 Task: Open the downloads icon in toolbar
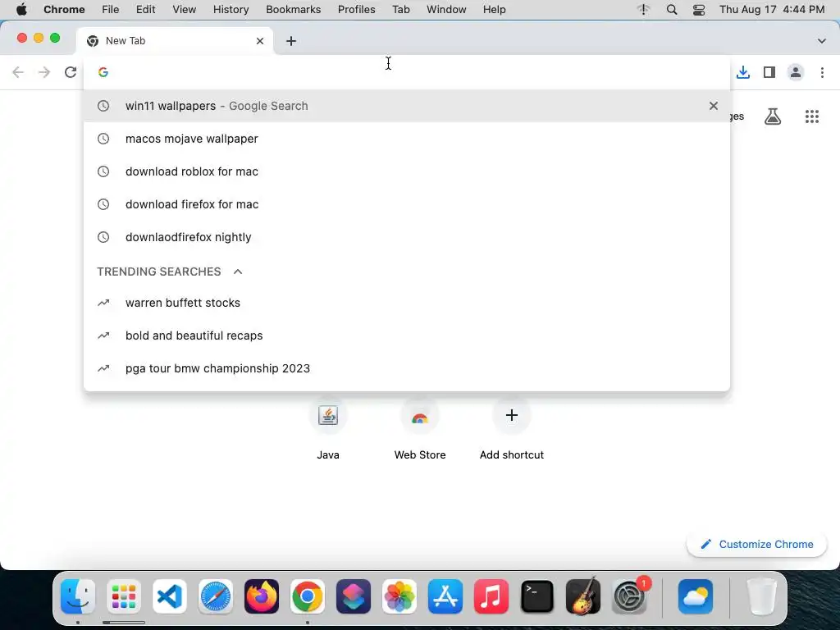click(x=742, y=72)
